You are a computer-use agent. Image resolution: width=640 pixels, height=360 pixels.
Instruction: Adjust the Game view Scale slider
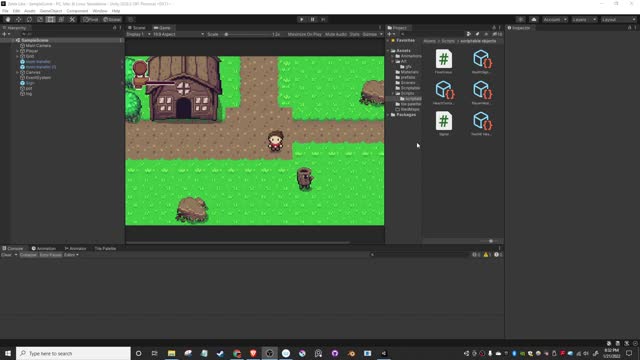249,34
